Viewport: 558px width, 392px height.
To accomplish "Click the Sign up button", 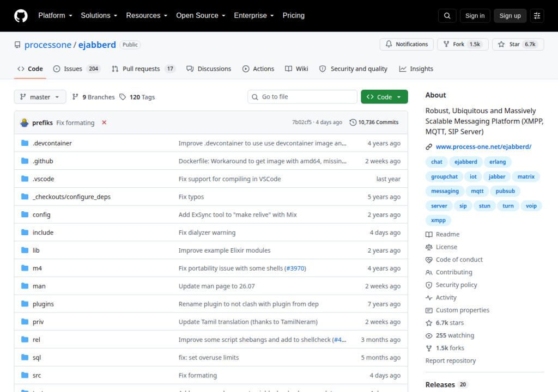I will coord(510,16).
